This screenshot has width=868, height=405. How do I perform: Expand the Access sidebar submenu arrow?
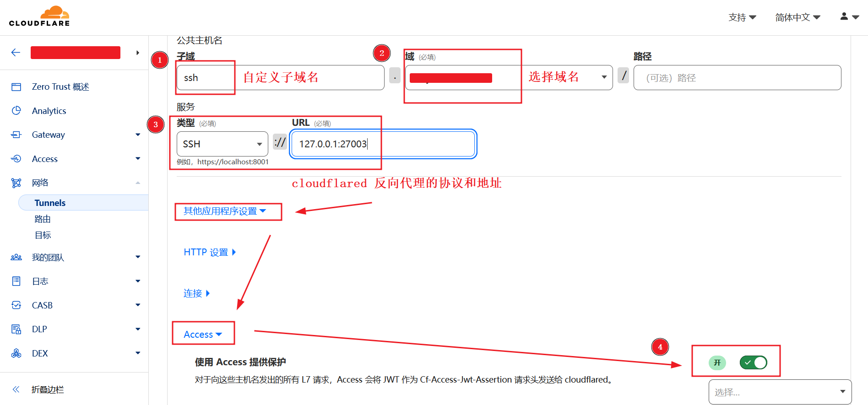click(138, 159)
